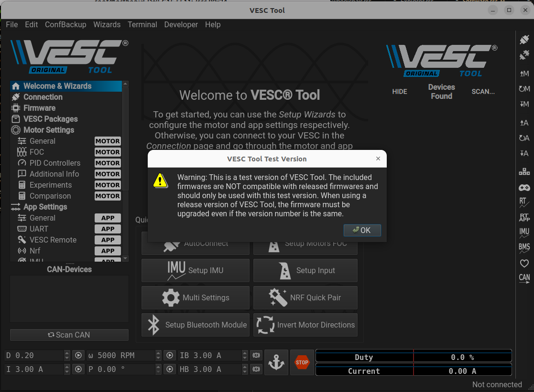Increase the 5000 RPM value with the stepper

[x=158, y=353]
